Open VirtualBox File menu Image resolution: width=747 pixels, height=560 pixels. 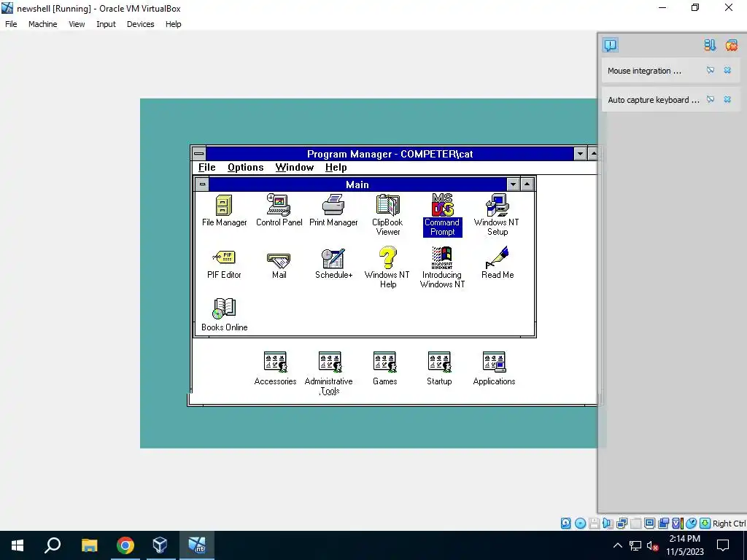click(x=11, y=24)
